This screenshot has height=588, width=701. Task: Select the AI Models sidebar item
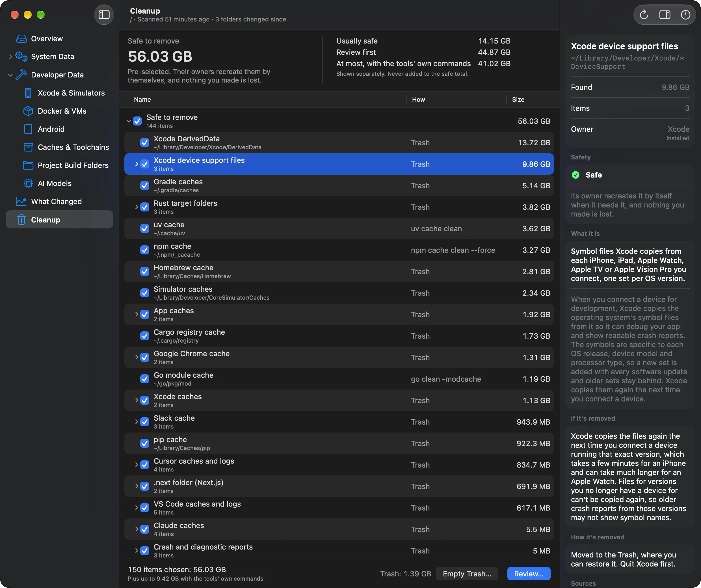tap(59, 183)
